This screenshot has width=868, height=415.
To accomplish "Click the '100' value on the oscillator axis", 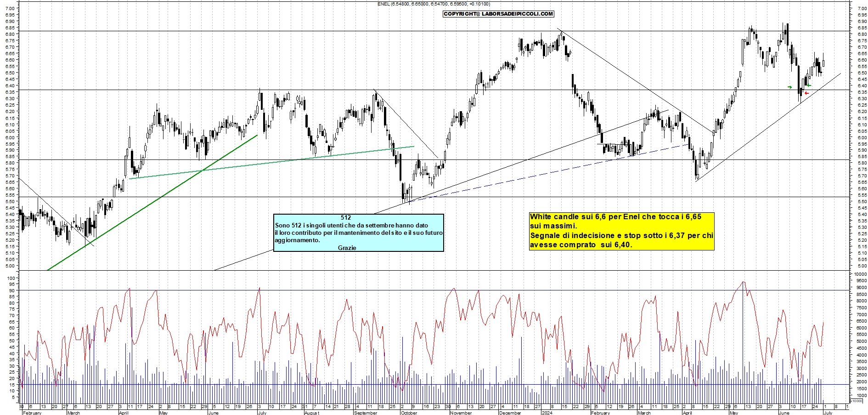I will tap(11, 278).
